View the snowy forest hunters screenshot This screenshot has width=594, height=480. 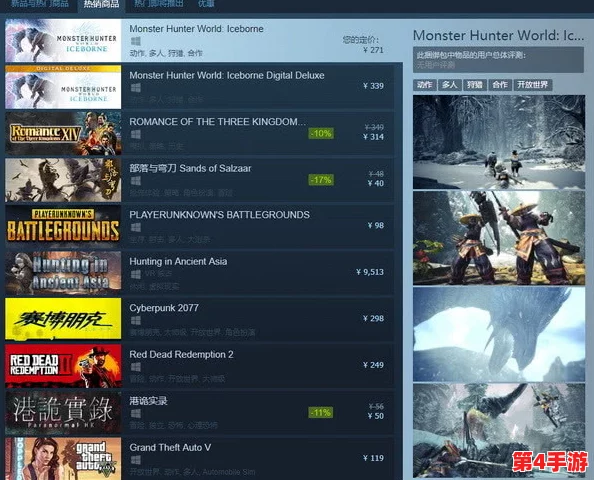tap(499, 142)
